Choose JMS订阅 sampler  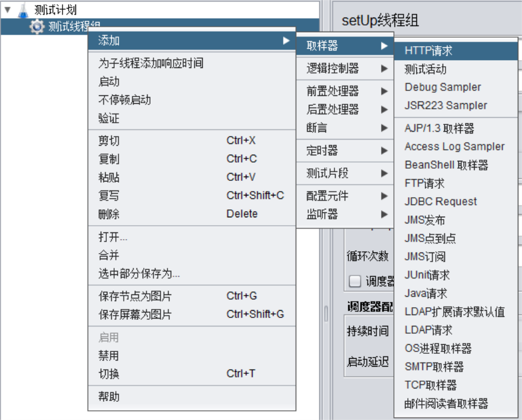pyautogui.click(x=456, y=257)
